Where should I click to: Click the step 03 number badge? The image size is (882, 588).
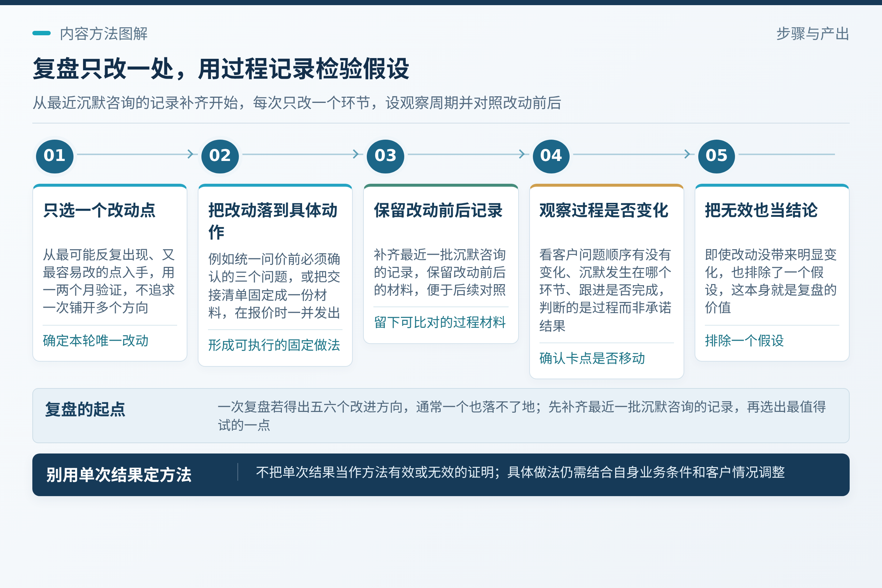386,156
